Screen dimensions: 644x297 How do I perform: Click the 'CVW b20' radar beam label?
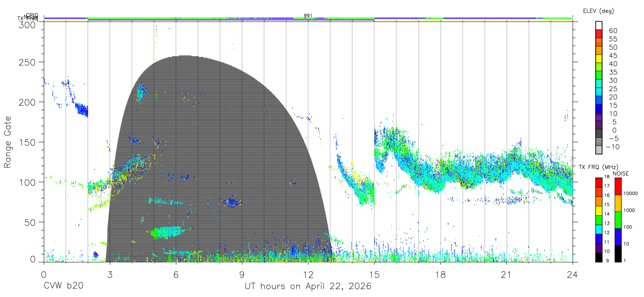coord(63,287)
